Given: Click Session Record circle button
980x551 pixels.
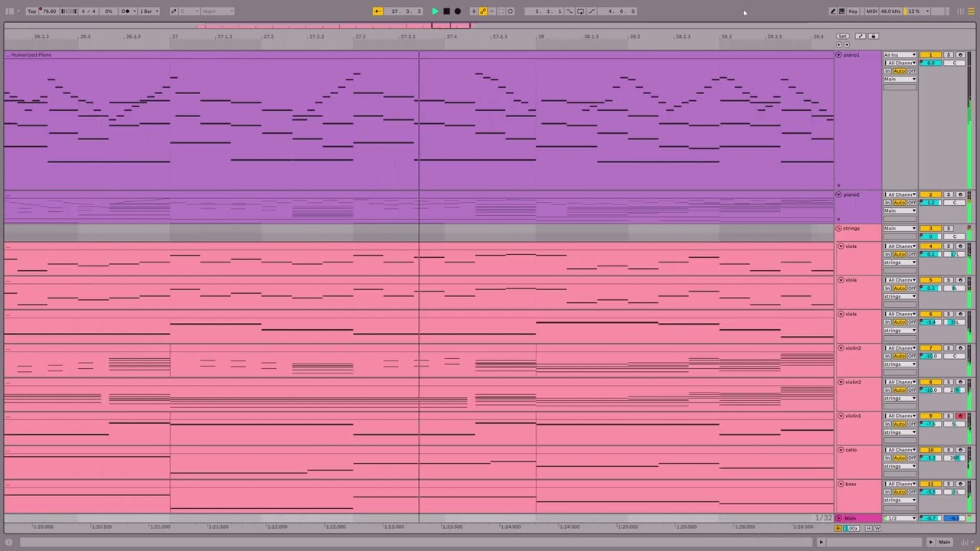Looking at the screenshot, I should [x=510, y=11].
